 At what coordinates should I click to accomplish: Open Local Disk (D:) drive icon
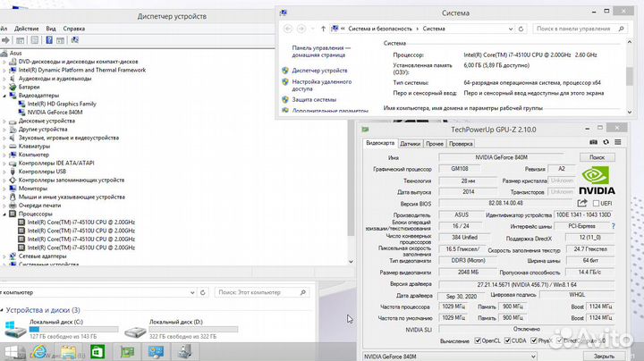[x=135, y=331]
